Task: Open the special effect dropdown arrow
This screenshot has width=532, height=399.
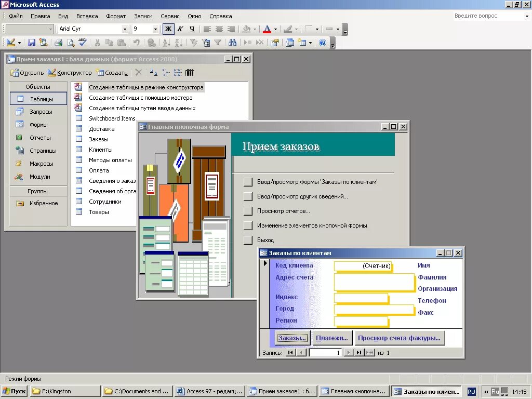Action: 338,29
